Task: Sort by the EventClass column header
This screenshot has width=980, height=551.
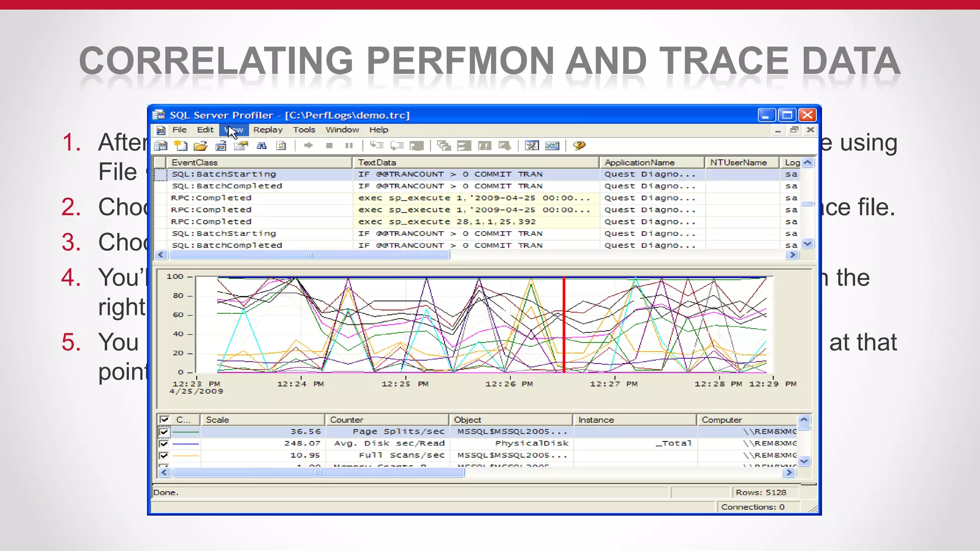Action: (259, 163)
